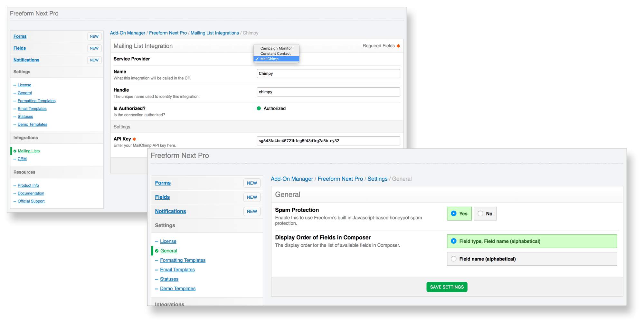Click the Name input field containing Chimpy
The image size is (644, 322).
point(328,73)
